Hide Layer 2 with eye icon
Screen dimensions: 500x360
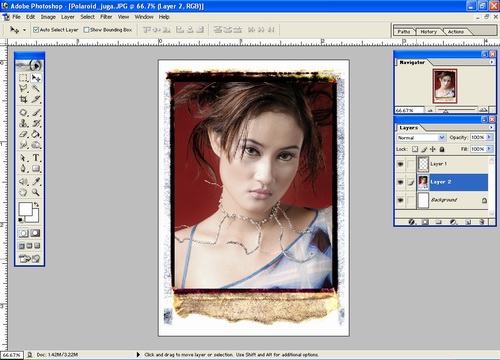pyautogui.click(x=400, y=182)
